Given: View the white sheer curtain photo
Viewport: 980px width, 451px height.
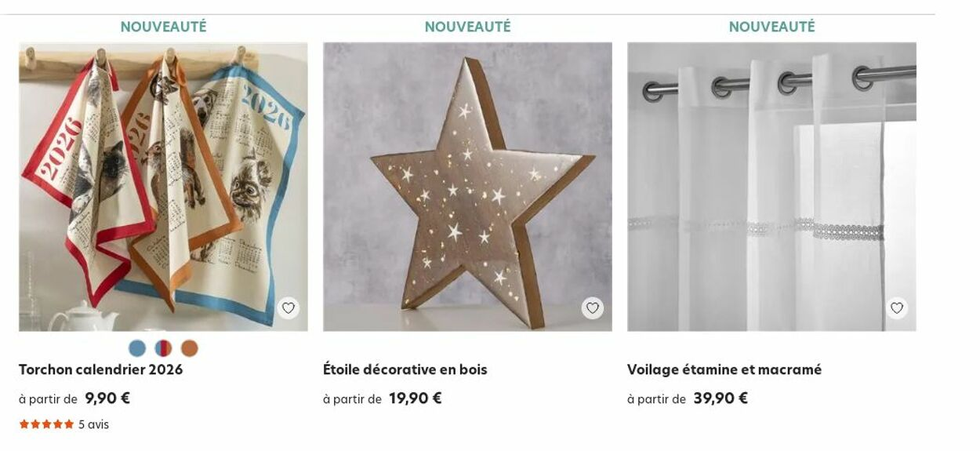Looking at the screenshot, I should click(x=771, y=187).
